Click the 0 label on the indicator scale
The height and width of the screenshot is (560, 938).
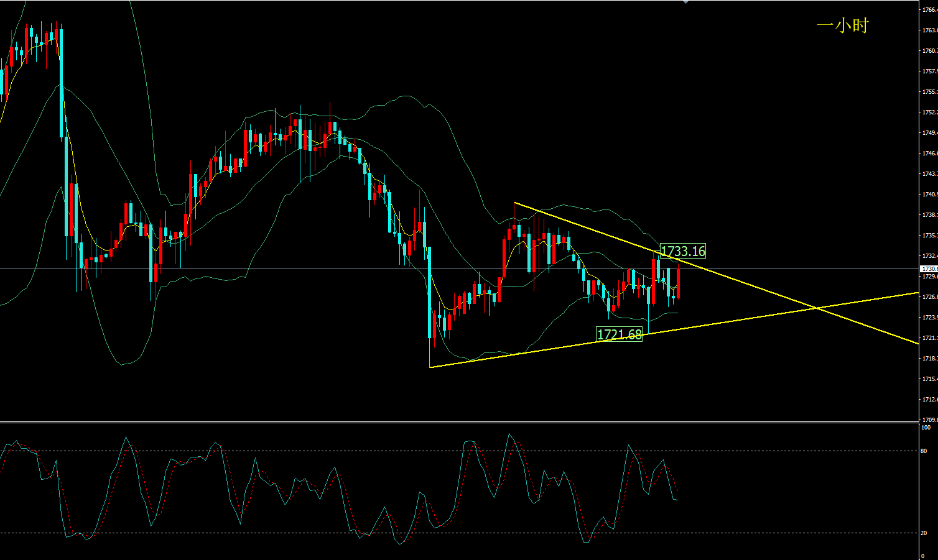click(x=923, y=556)
